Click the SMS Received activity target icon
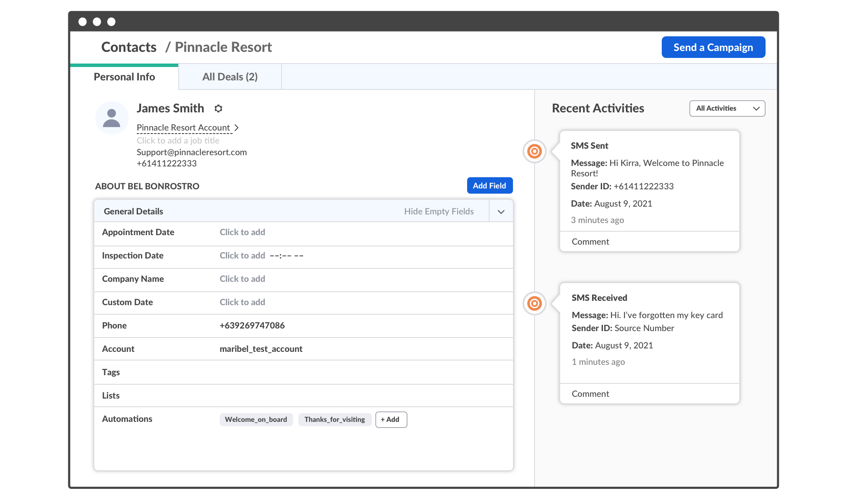The height and width of the screenshot is (504, 846). (535, 303)
